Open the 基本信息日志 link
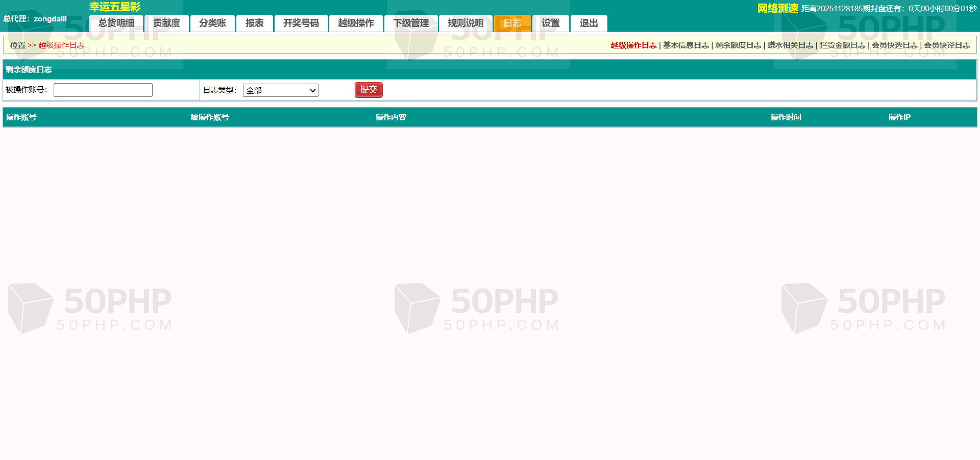 coord(685,45)
